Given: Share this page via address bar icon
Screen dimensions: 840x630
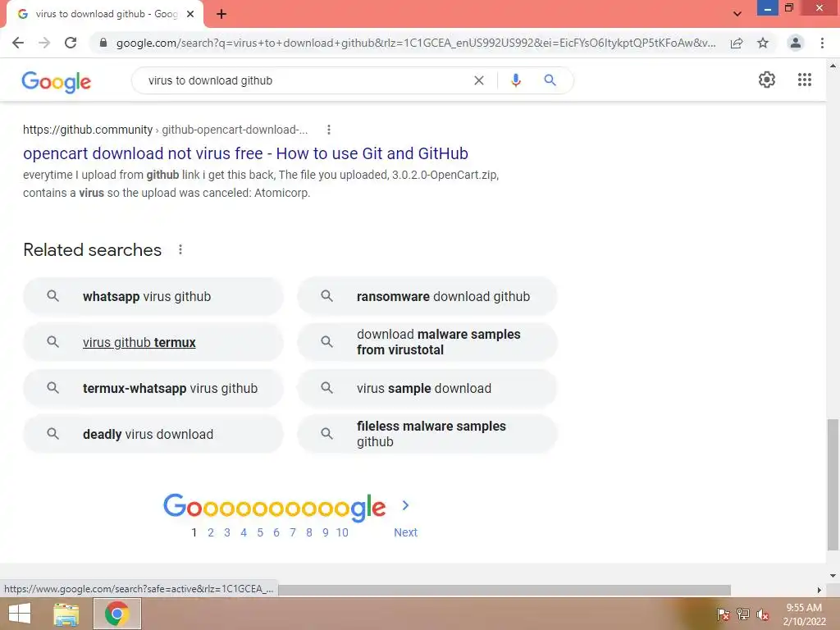Looking at the screenshot, I should tap(737, 43).
